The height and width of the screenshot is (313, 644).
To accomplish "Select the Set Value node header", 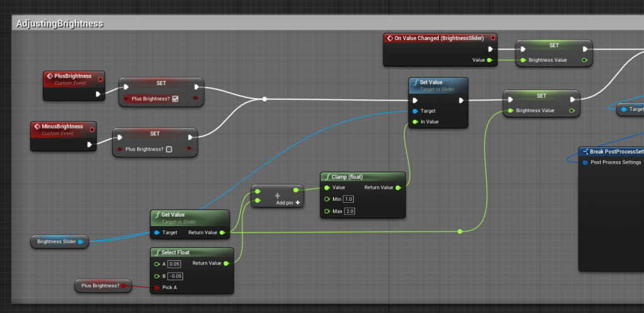I will [438, 85].
